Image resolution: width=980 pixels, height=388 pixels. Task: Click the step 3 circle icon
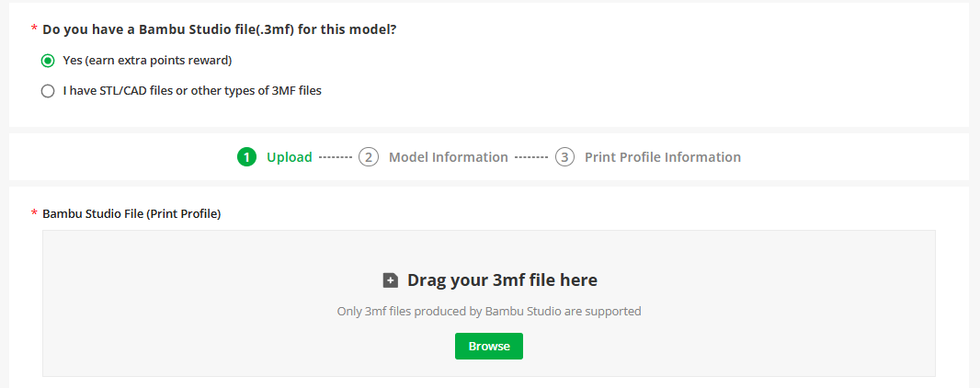[x=565, y=157]
